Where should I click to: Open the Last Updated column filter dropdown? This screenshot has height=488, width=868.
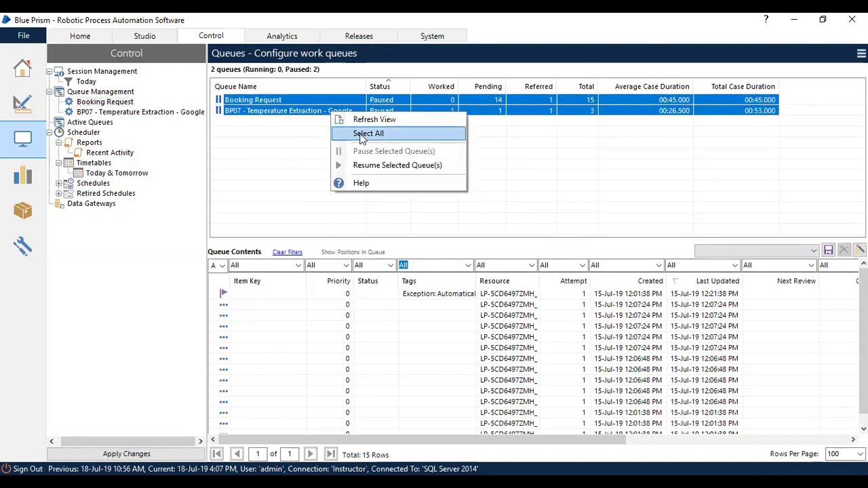pyautogui.click(x=734, y=265)
